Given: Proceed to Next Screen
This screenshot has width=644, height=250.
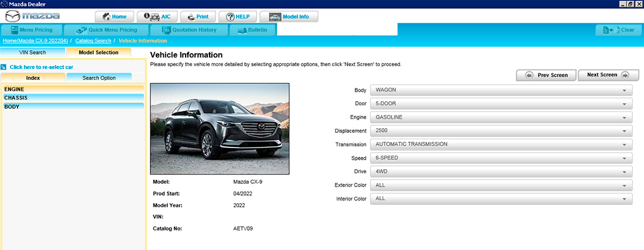Looking at the screenshot, I should [608, 75].
